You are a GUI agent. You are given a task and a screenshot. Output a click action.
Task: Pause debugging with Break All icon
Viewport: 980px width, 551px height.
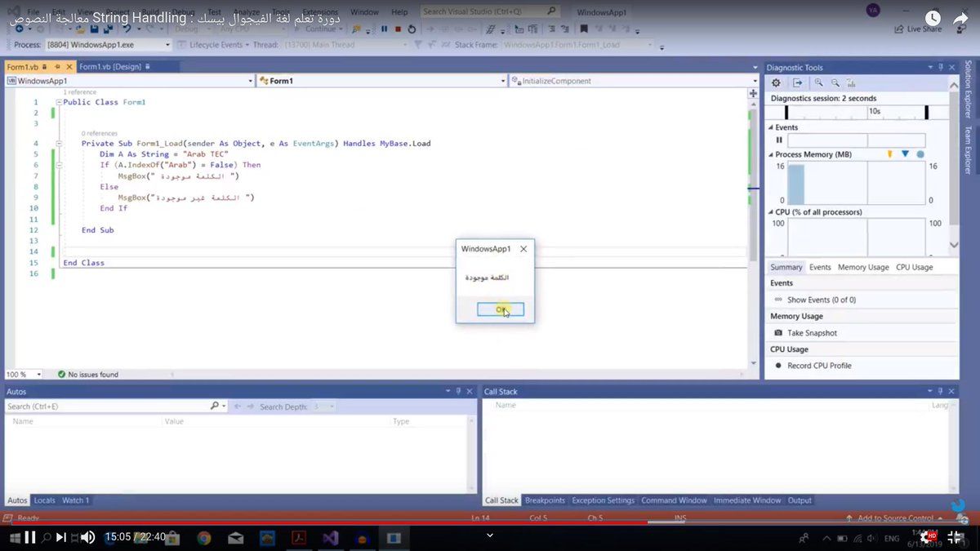[384, 29]
